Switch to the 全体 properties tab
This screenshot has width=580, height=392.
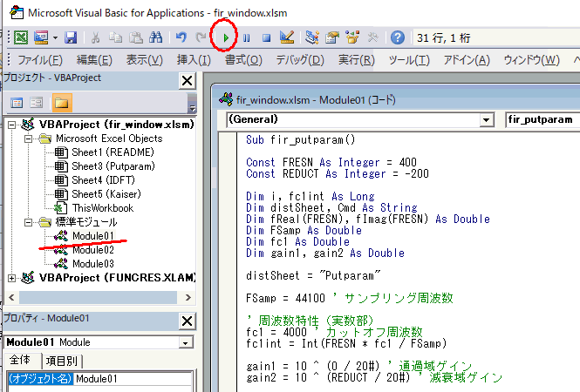[20, 361]
